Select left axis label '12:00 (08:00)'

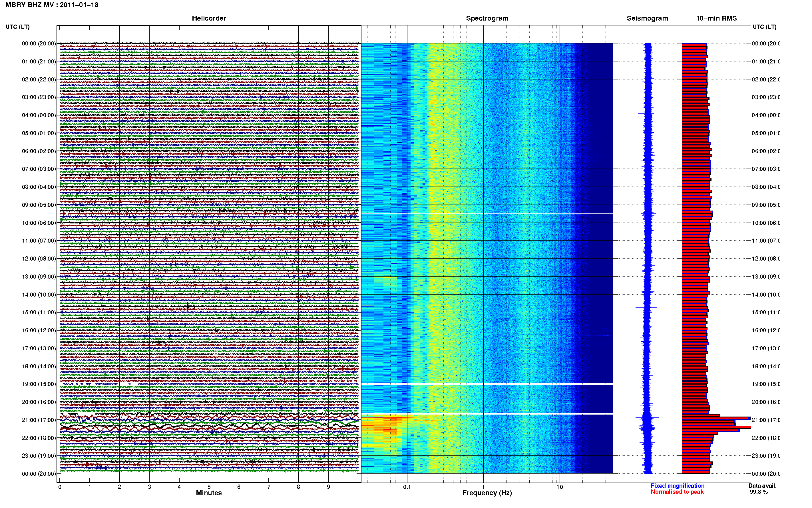(x=39, y=259)
